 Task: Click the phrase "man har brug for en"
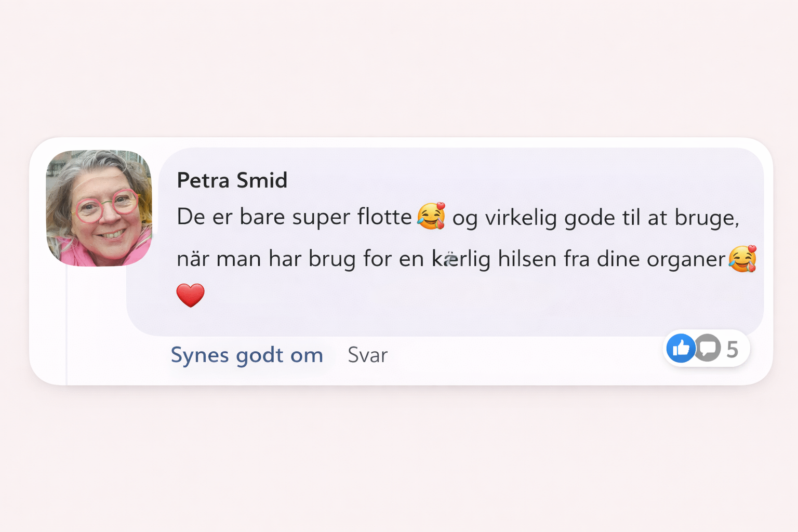(x=320, y=259)
